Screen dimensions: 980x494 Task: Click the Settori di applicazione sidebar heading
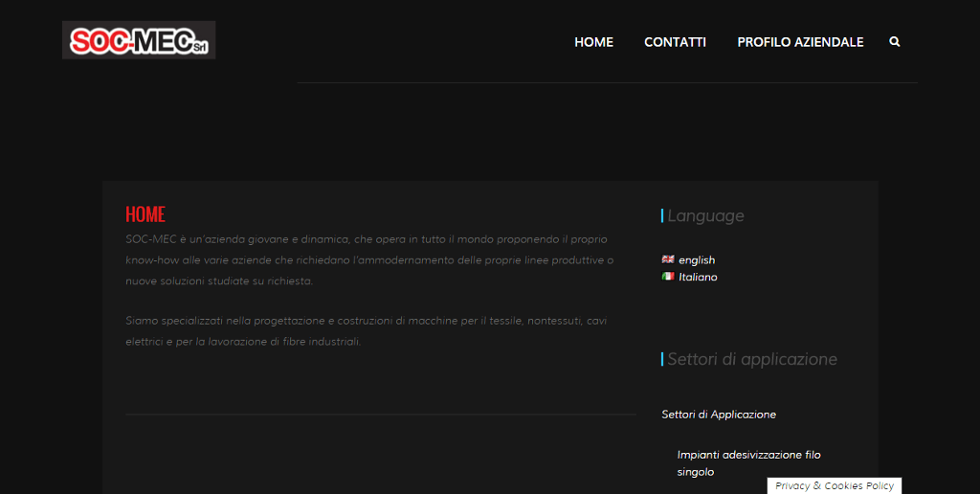click(752, 359)
